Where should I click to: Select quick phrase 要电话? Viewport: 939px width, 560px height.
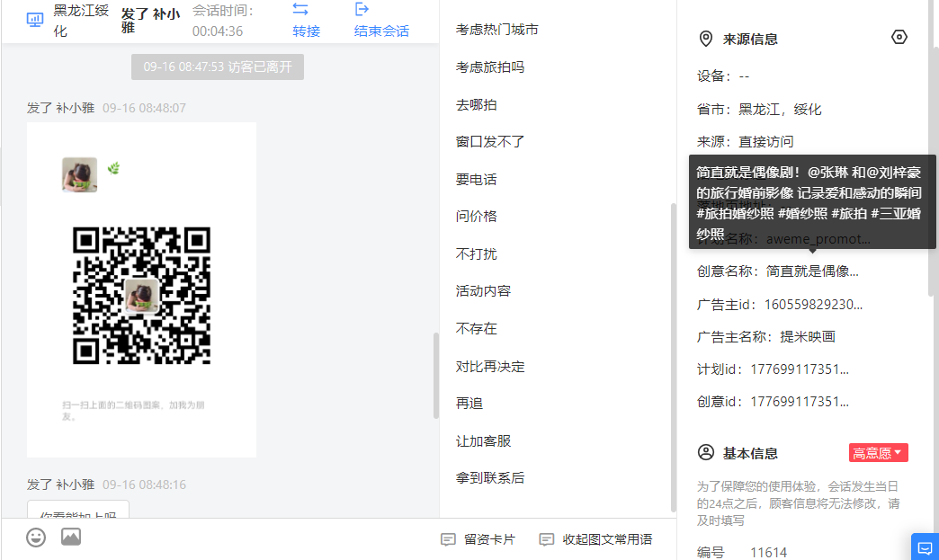476,180
